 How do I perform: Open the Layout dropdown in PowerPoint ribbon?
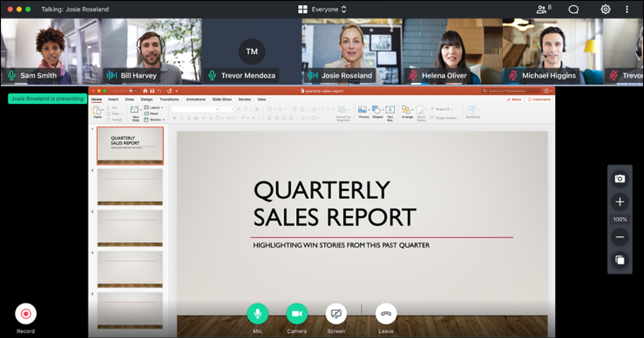click(x=155, y=107)
